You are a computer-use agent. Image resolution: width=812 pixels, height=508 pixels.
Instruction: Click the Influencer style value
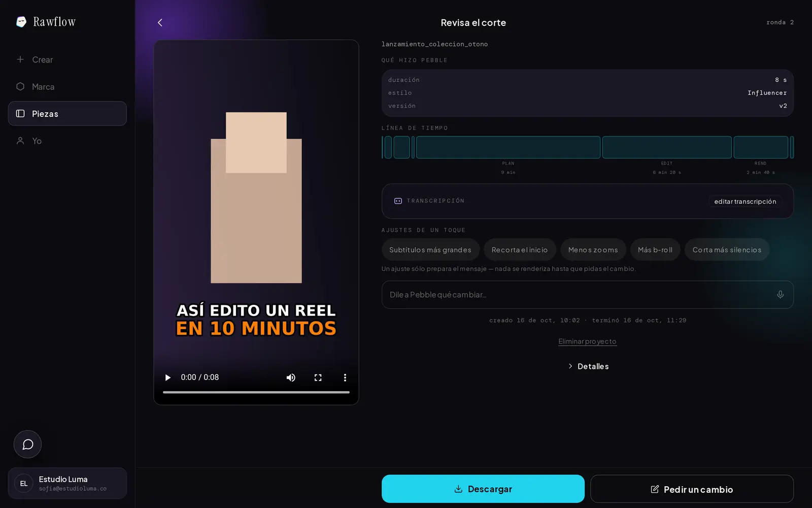coord(767,93)
